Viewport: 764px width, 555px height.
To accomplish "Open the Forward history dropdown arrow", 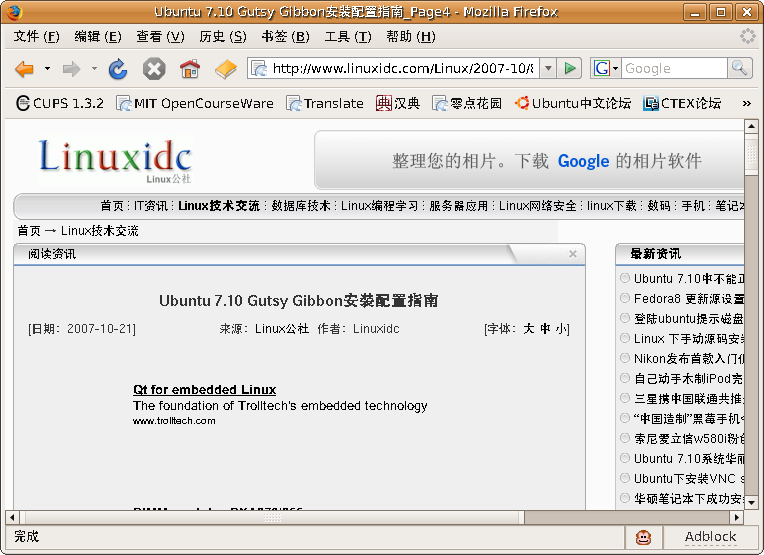I will coord(94,69).
